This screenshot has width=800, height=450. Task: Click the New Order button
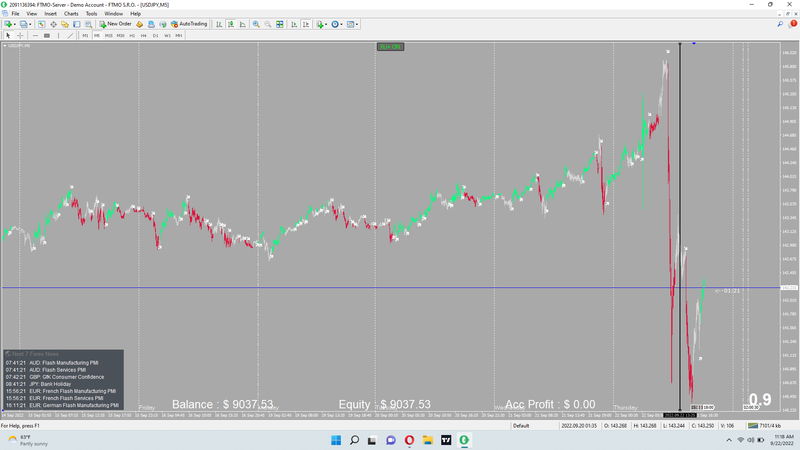[x=115, y=23]
